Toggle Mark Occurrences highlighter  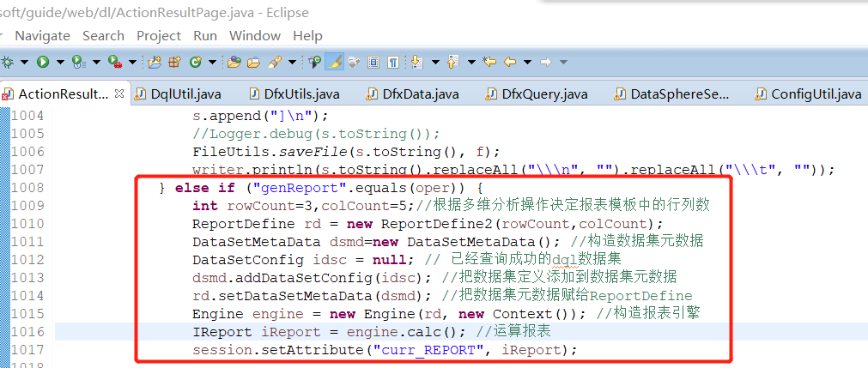click(x=334, y=62)
